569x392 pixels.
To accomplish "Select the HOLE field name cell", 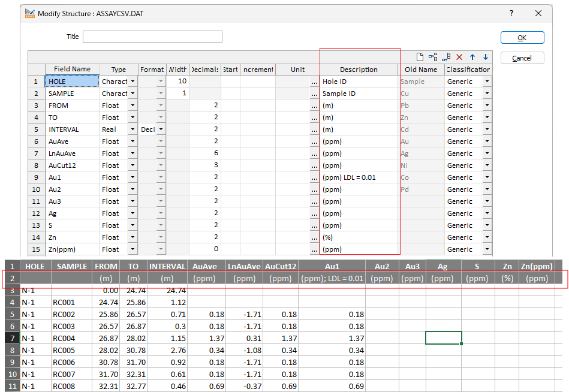I will pos(72,82).
